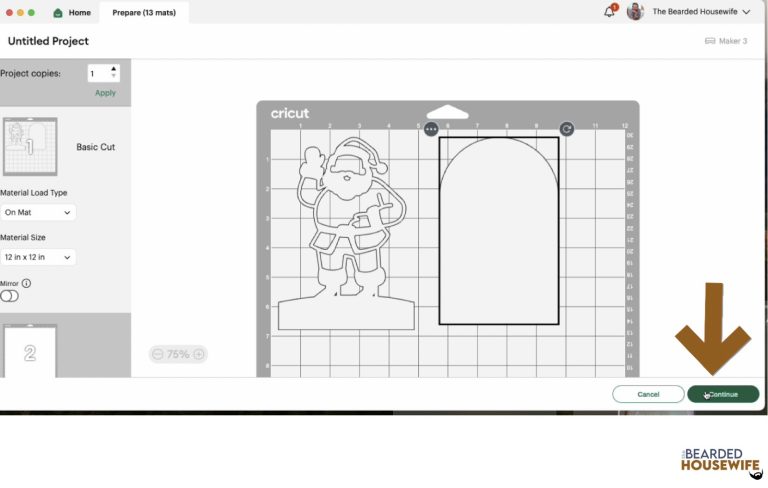Zoom in with the plus icon

pos(199,354)
